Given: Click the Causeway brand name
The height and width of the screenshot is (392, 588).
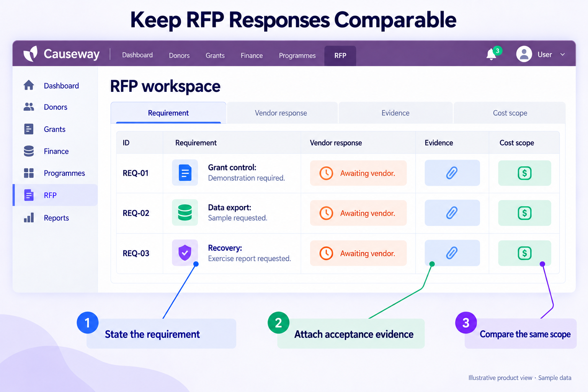Looking at the screenshot, I should tap(72, 54).
